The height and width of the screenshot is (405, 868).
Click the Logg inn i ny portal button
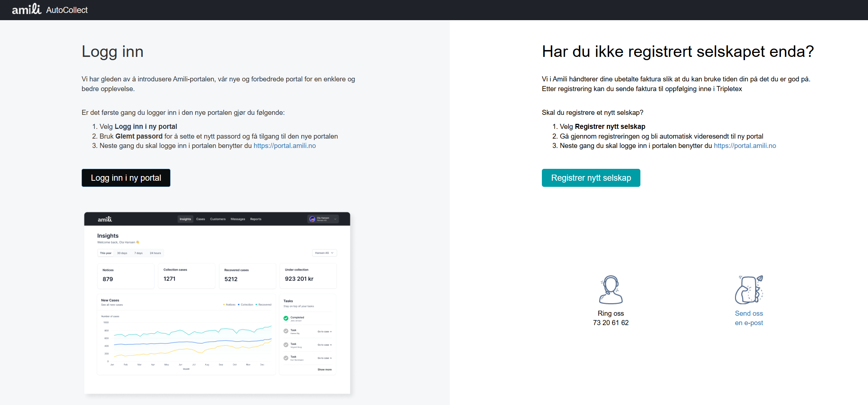126,177
